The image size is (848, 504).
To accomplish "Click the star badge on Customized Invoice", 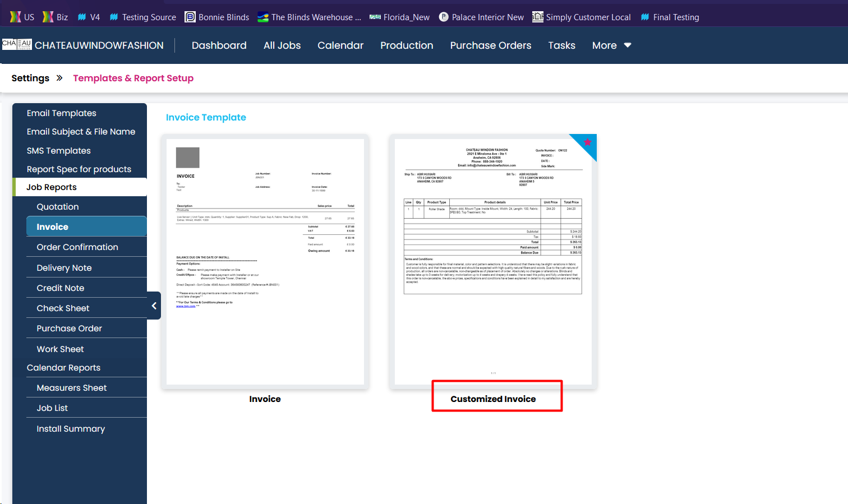I will coord(587,142).
